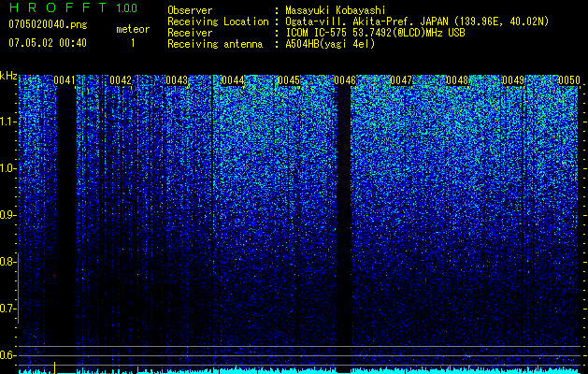Click the 0.8 frequency axis label
The height and width of the screenshot is (374, 588).
[7, 262]
